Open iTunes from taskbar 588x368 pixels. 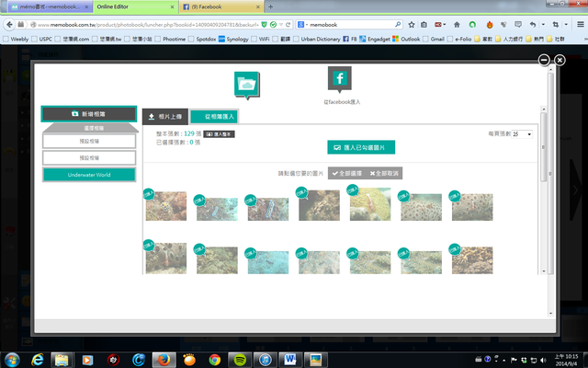pos(266,360)
